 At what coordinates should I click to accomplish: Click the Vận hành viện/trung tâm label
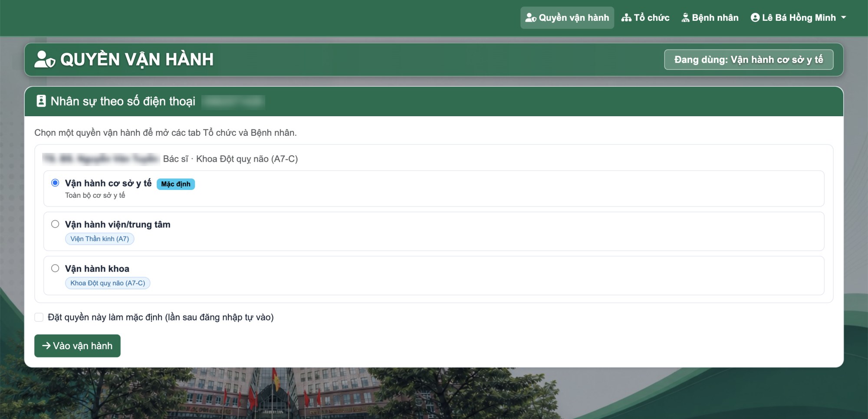click(x=118, y=224)
